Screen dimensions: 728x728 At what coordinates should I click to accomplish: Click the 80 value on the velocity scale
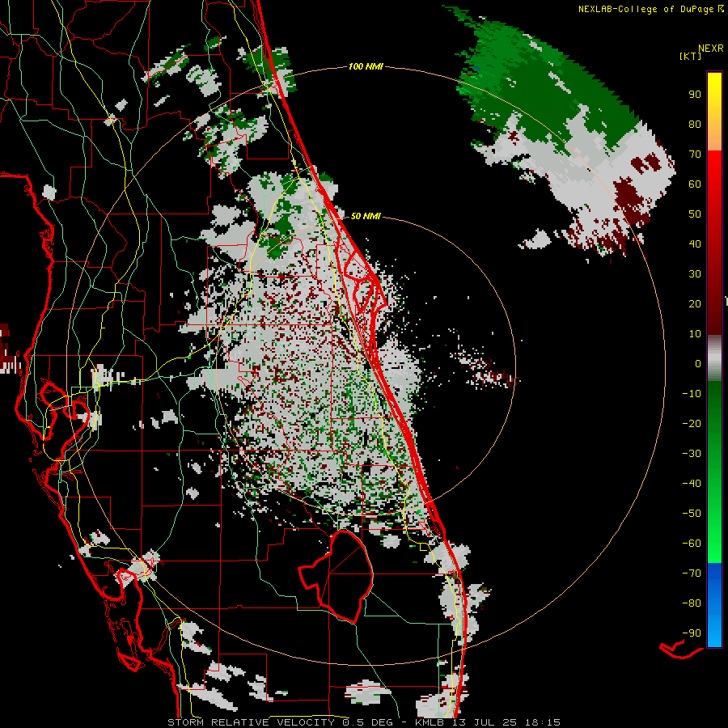point(695,125)
